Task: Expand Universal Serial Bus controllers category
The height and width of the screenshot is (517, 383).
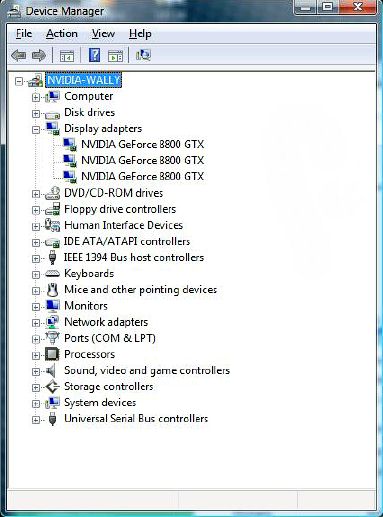Action: (x=36, y=420)
